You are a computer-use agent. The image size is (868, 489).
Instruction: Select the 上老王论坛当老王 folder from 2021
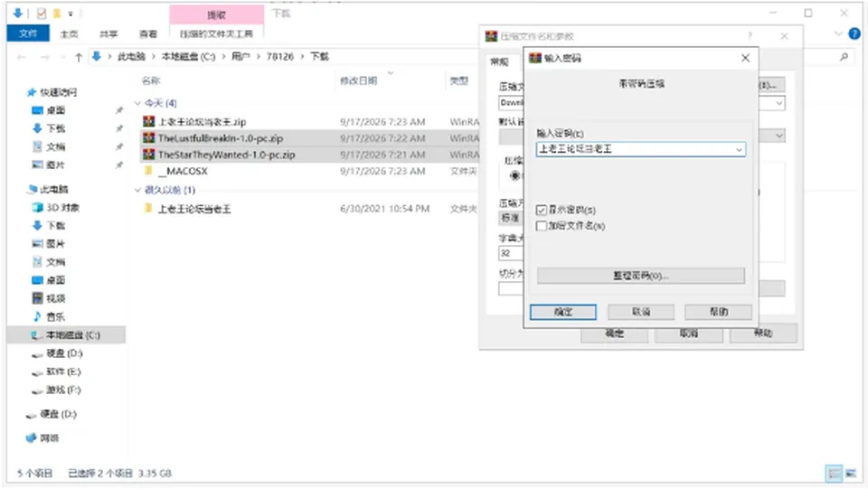click(x=194, y=209)
